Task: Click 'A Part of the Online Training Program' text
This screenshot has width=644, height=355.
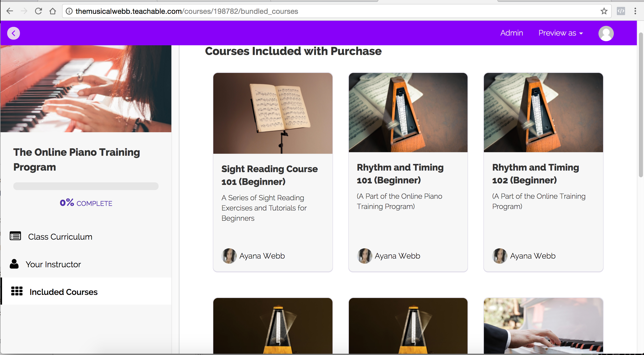Action: point(539,201)
